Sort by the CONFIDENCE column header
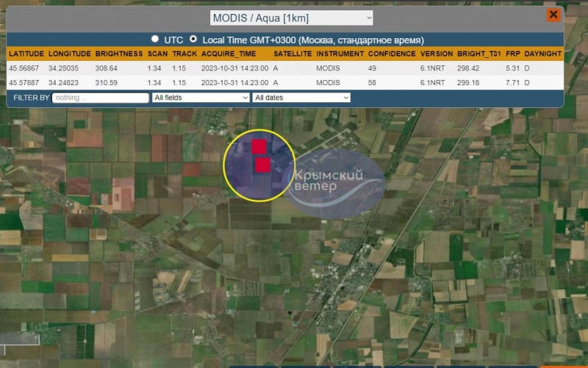Image resolution: width=588 pixels, height=368 pixels. 391,54
